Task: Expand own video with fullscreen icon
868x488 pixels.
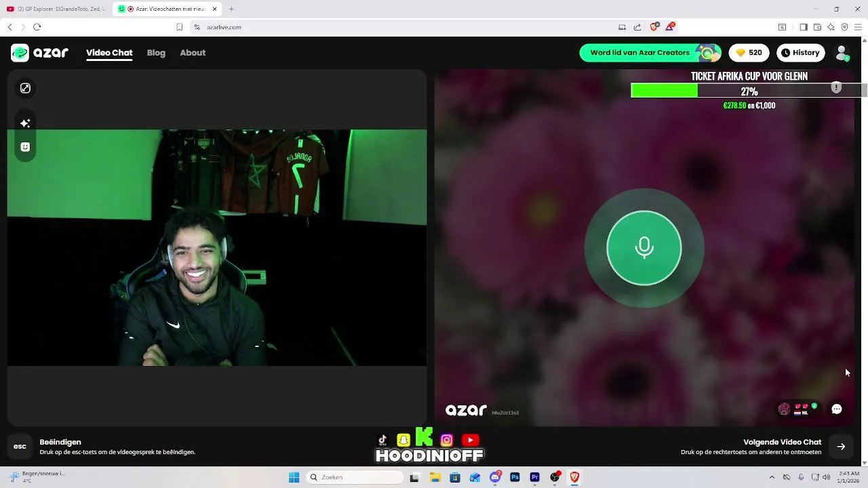Action: tap(25, 88)
